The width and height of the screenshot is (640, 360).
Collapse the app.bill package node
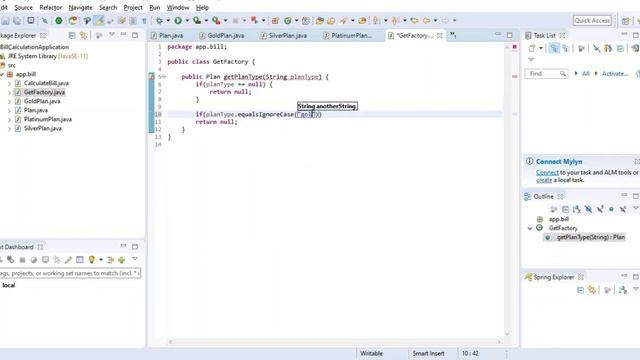coord(2,74)
